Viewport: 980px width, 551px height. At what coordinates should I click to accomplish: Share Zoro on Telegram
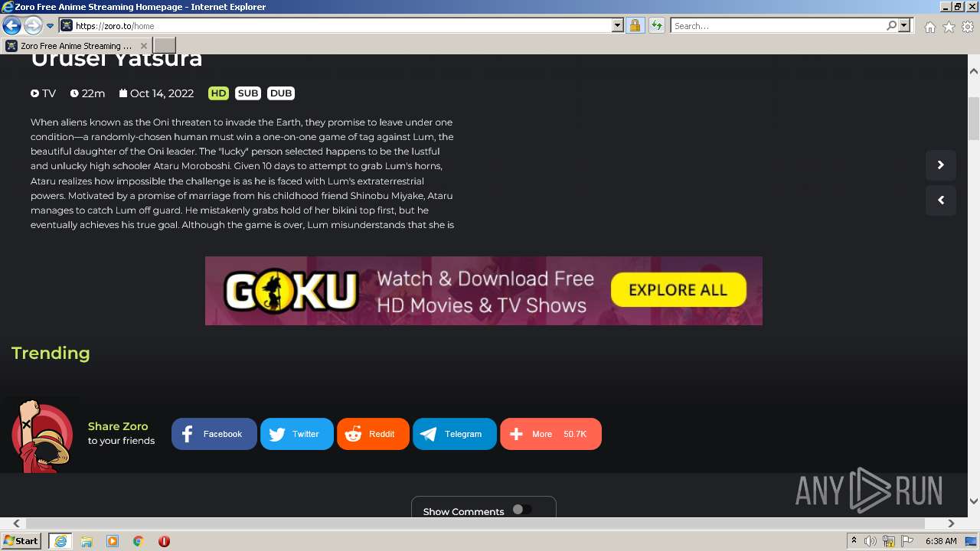(x=455, y=434)
